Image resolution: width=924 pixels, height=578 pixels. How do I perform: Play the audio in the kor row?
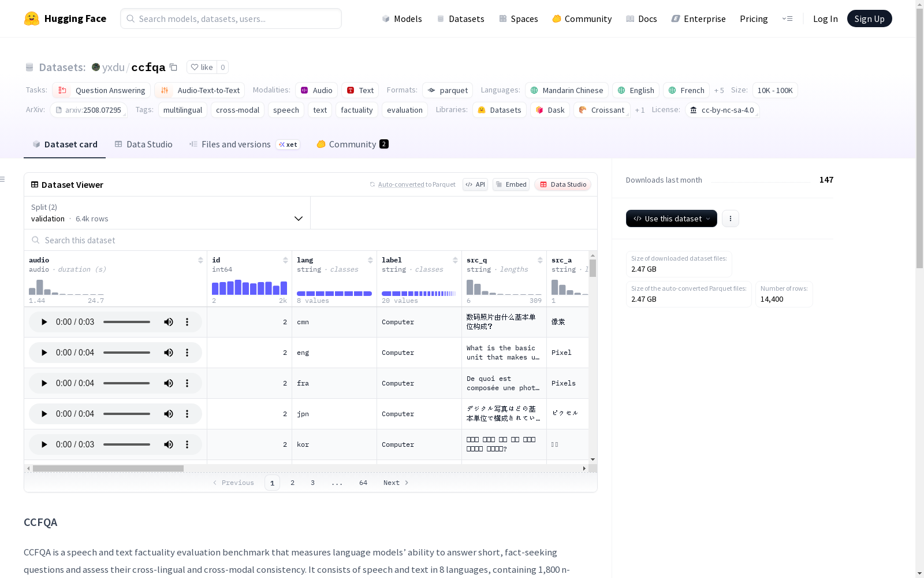44,444
